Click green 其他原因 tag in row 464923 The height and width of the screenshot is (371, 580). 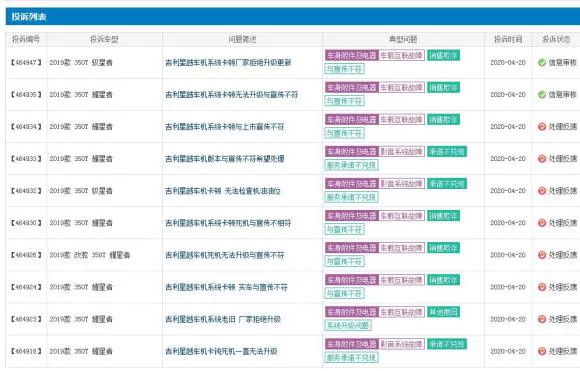(443, 312)
